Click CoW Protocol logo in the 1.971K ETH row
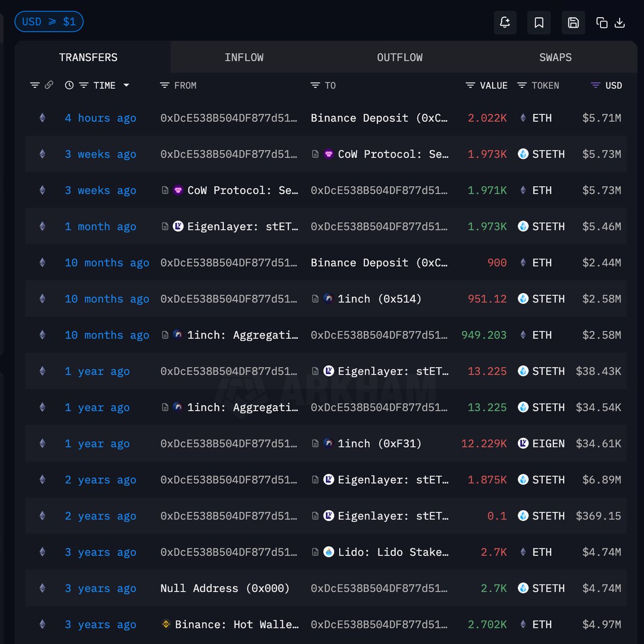Viewport: 644px width, 644px height. click(x=178, y=191)
